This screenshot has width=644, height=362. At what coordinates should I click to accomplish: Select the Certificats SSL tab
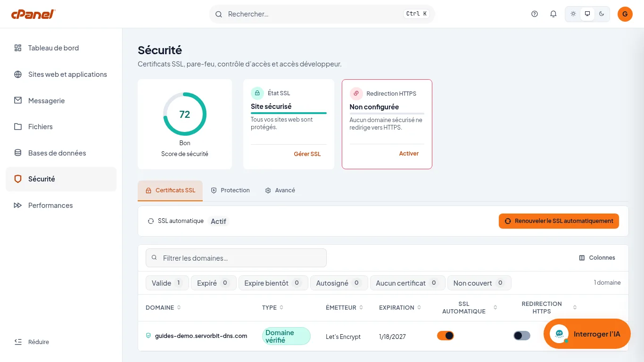point(170,190)
